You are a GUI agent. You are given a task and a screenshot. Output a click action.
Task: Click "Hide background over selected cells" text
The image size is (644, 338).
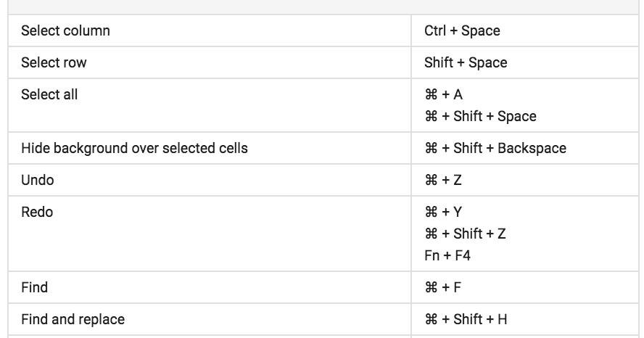(134, 148)
